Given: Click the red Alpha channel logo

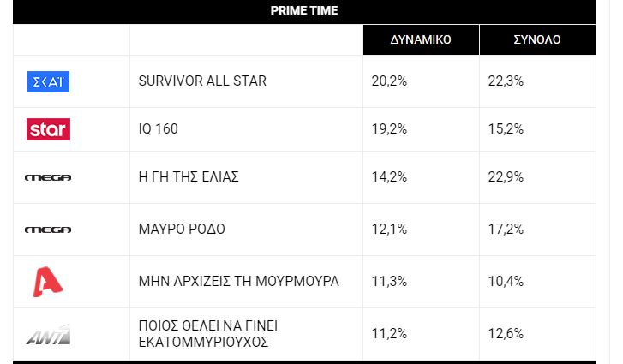Looking at the screenshot, I should (47, 282).
